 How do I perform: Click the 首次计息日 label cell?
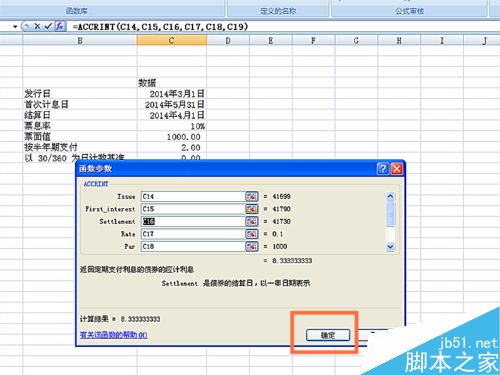(x=80, y=104)
